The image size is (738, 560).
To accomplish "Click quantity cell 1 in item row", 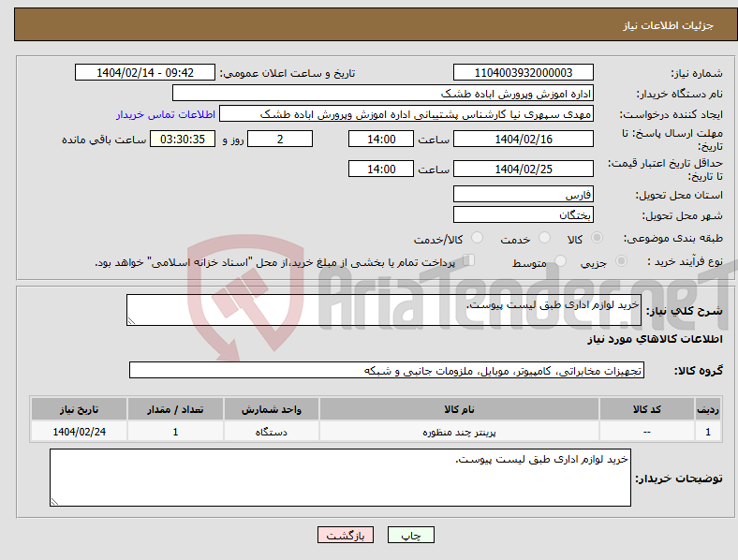I will tap(175, 432).
